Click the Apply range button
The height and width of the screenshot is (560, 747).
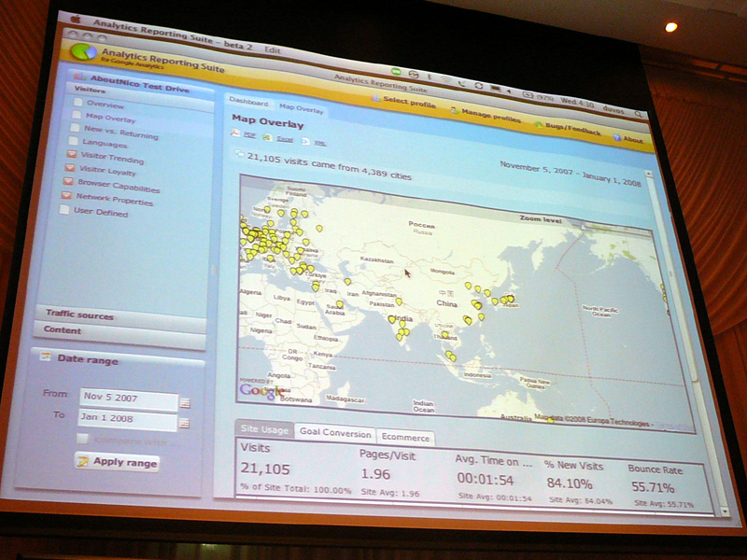pos(118,461)
